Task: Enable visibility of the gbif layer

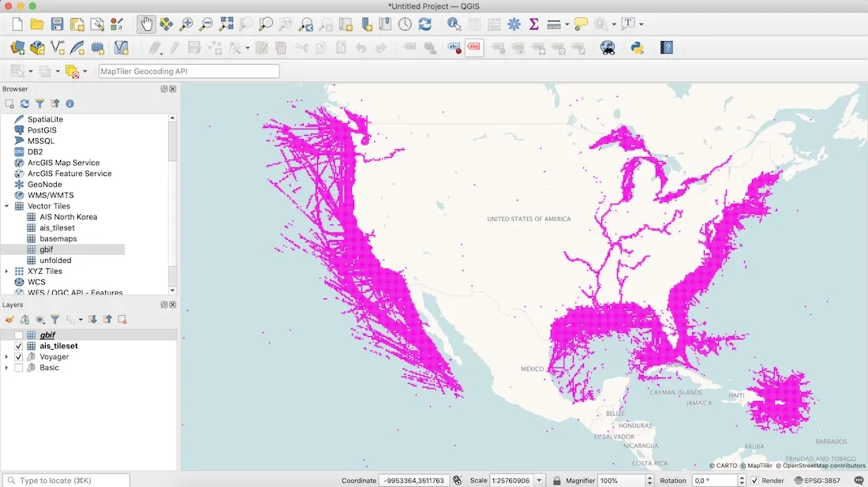Action: pyautogui.click(x=19, y=334)
